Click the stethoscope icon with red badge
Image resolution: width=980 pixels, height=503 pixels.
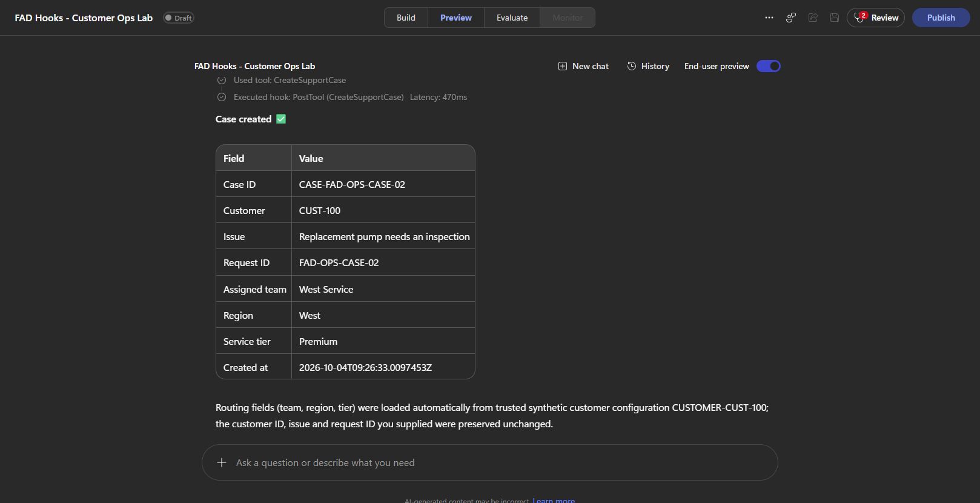click(x=860, y=18)
